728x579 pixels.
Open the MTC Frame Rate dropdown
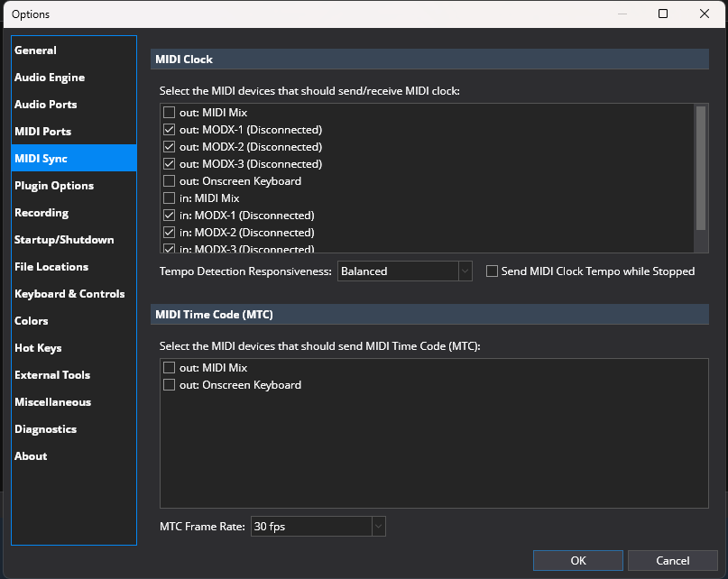[x=318, y=526]
